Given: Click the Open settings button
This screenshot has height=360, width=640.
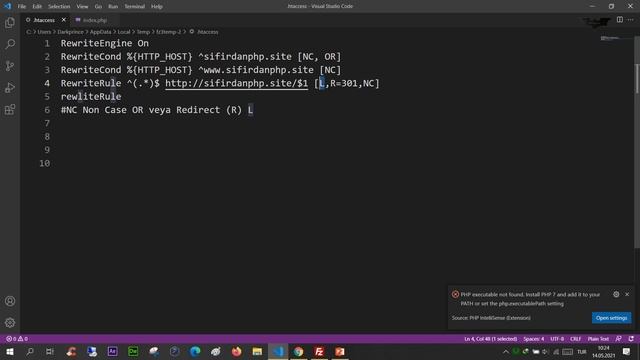Looking at the screenshot, I should tap(611, 318).
